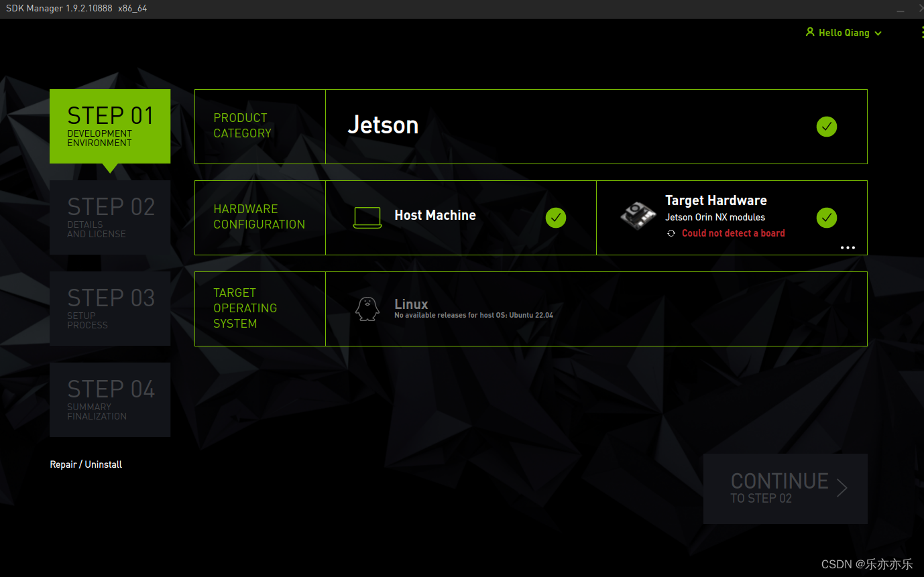Click Continue to Step 02 button

[x=785, y=489]
